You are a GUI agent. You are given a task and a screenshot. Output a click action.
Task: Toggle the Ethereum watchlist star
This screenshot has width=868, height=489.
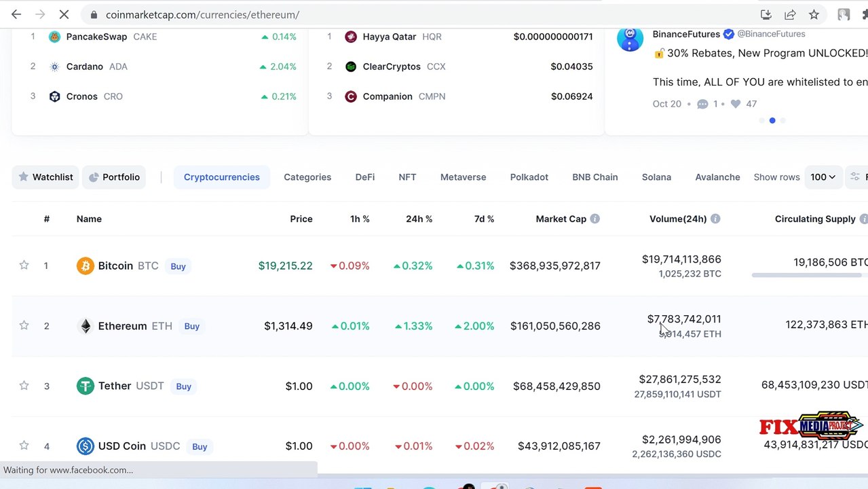click(24, 325)
